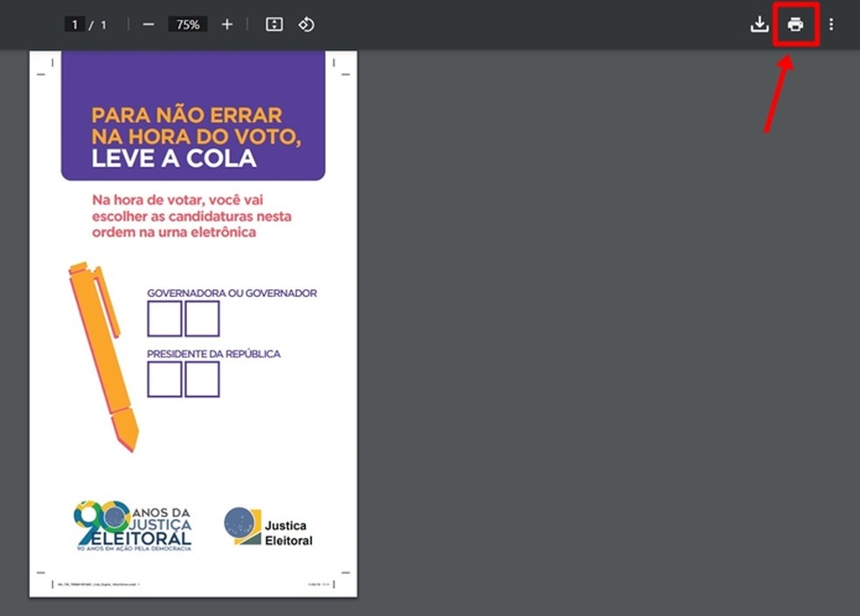
Task: Toggle page fit mode in the toolbar
Action: click(x=274, y=24)
